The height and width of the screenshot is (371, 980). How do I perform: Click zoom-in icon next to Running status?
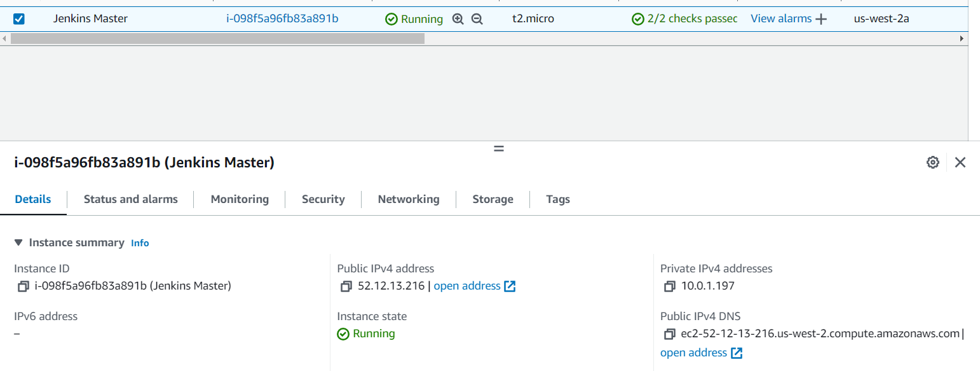click(458, 19)
